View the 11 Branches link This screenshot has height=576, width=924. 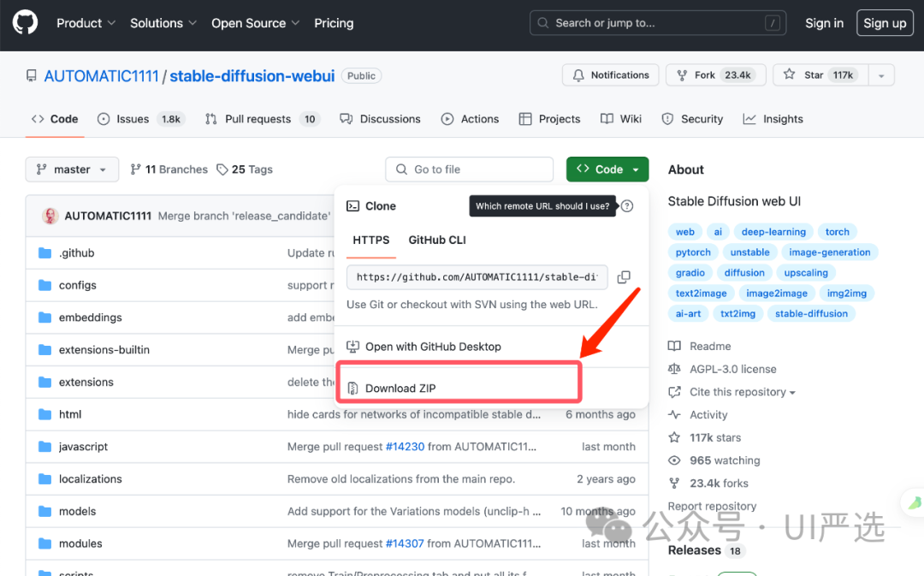[169, 169]
